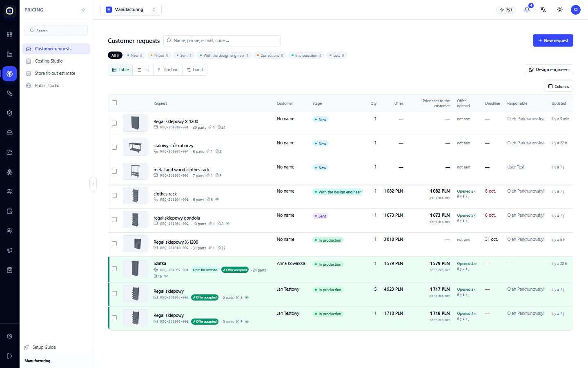Open the Setup Guide link
The image size is (588, 368).
coord(44,347)
